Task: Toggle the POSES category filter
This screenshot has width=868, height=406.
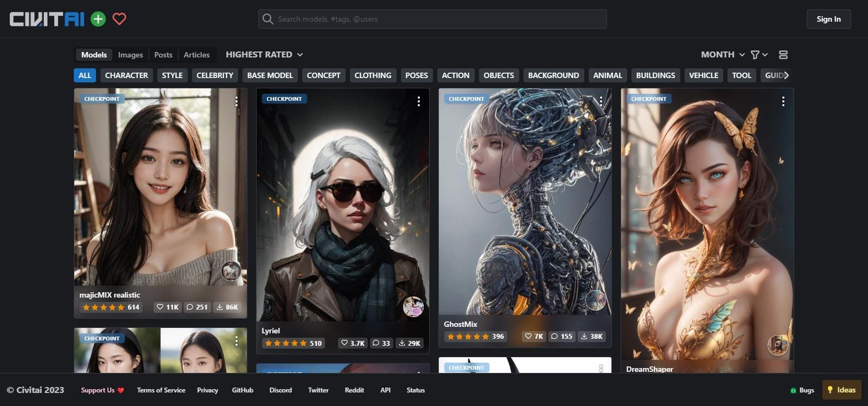Action: tap(417, 75)
